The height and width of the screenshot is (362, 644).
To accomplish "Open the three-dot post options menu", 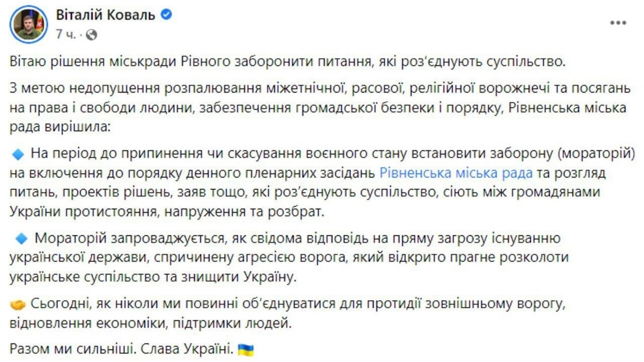I will tap(618, 23).
